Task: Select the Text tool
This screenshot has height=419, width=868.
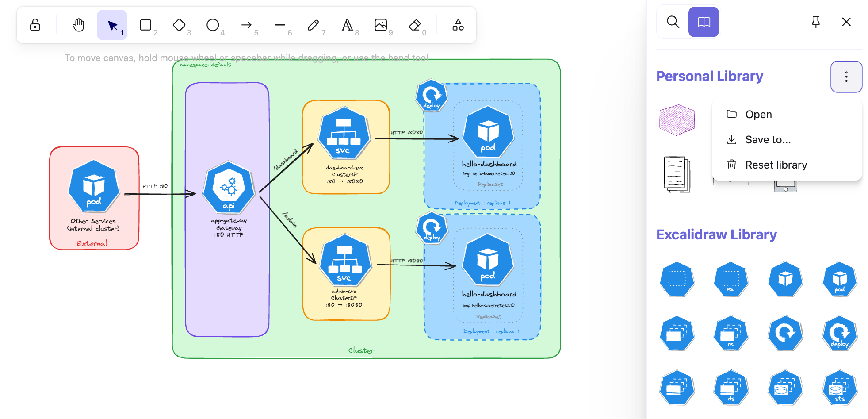Action: pos(348,25)
